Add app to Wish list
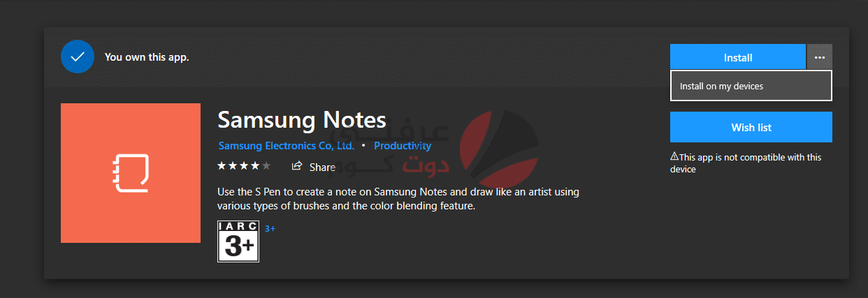The height and width of the screenshot is (298, 868). pos(751,127)
